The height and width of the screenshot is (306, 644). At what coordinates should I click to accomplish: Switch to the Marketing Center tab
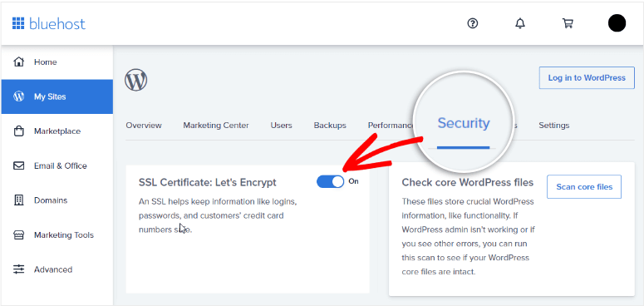click(216, 126)
